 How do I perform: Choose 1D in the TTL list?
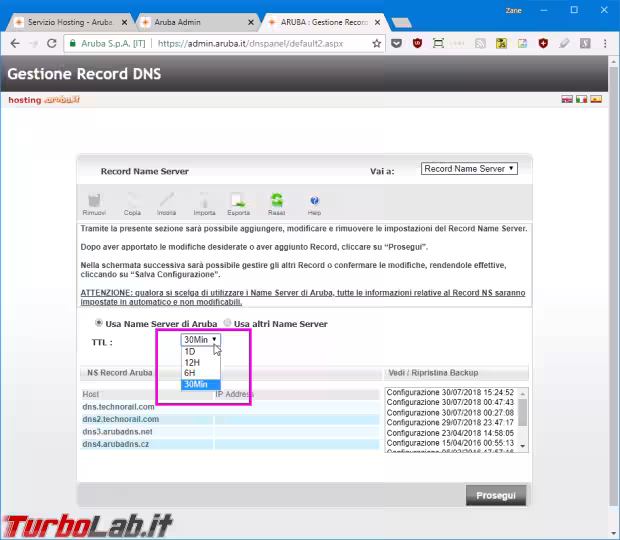190,351
